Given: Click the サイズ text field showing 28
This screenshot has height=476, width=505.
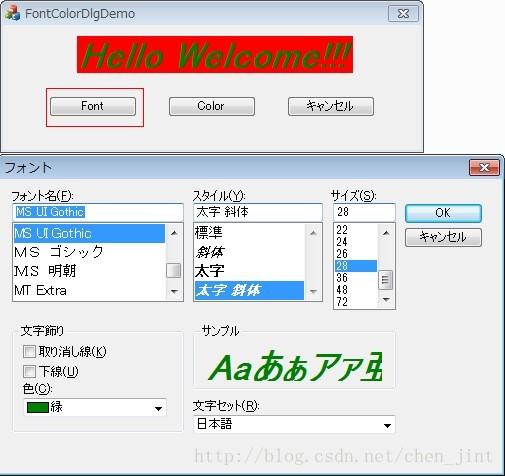Looking at the screenshot, I should [x=364, y=212].
